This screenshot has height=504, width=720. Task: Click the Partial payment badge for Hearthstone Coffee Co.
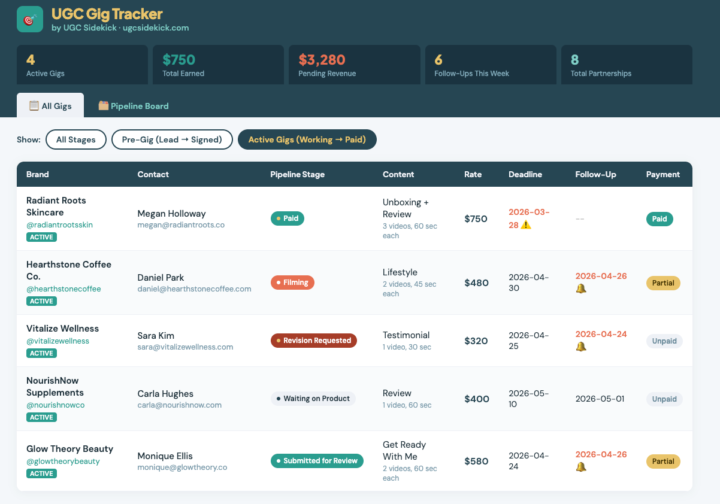click(663, 283)
